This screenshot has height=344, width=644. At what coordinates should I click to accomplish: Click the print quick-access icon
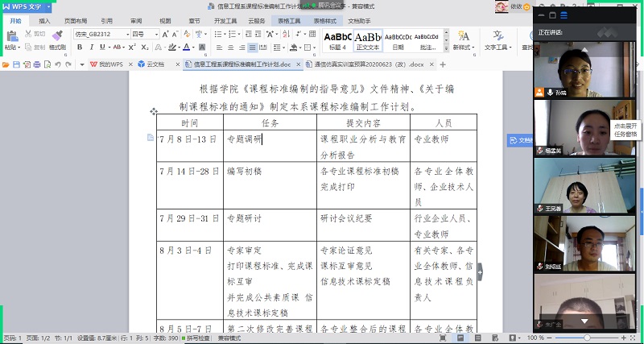[x=37, y=64]
